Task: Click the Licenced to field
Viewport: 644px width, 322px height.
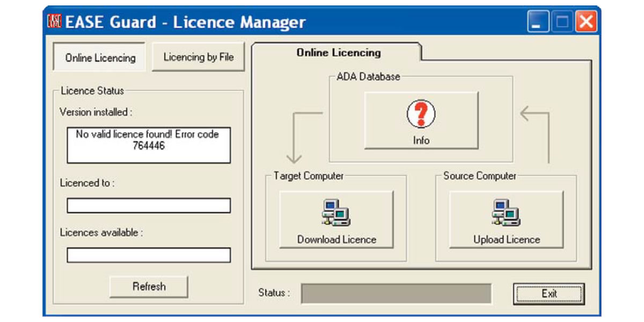Action: (x=149, y=206)
